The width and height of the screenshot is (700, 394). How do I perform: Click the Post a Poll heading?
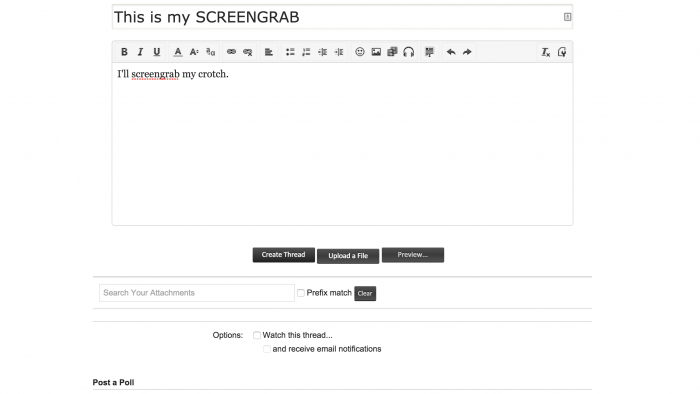pos(113,382)
